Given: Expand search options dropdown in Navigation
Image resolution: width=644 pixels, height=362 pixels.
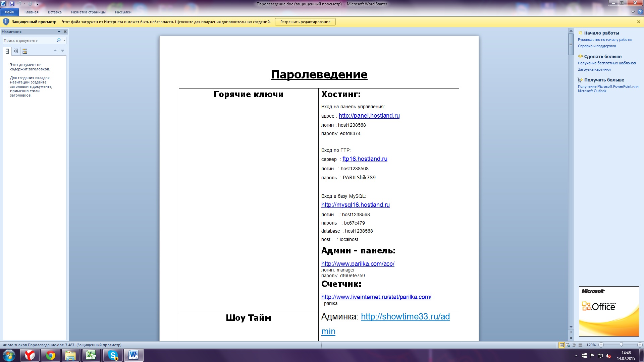Looking at the screenshot, I should 64,41.
